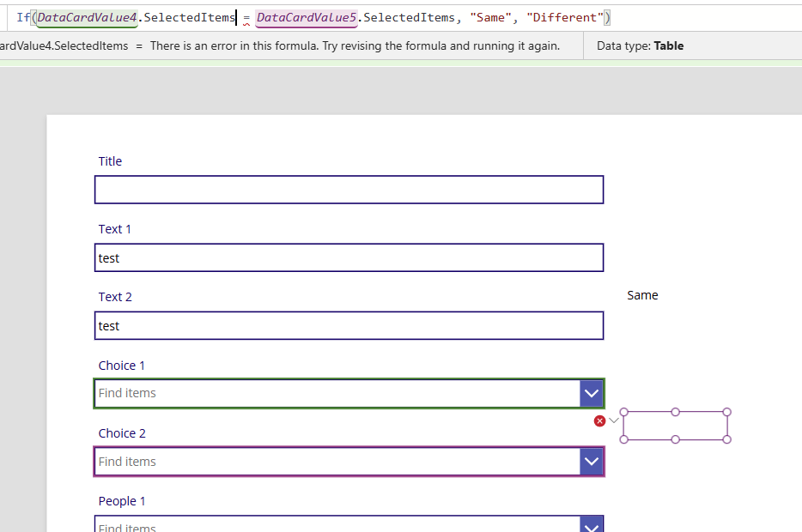Image resolution: width=802 pixels, height=532 pixels.
Task: Select the label showing Same
Action: pos(642,295)
